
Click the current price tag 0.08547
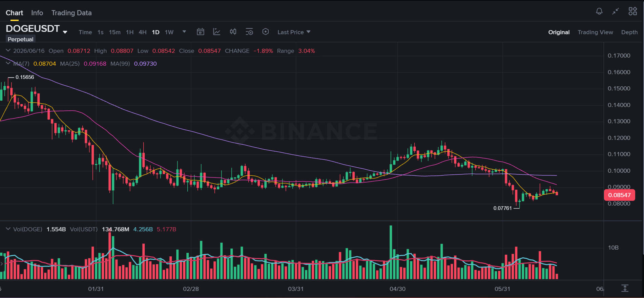click(x=619, y=195)
